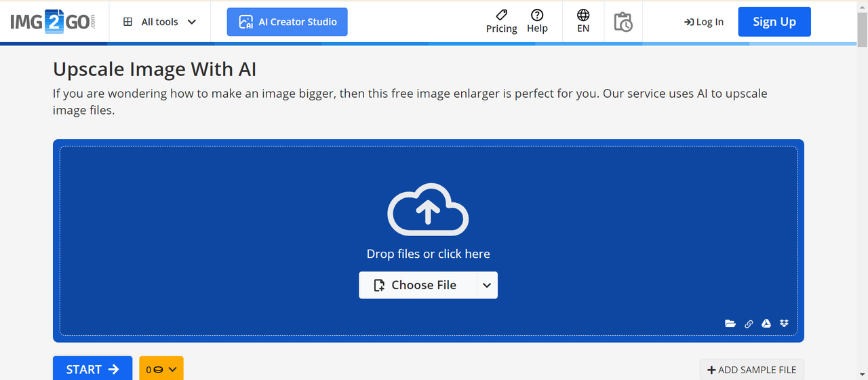Open the orange credits dropdown
This screenshot has height=380, width=868.
[161, 369]
